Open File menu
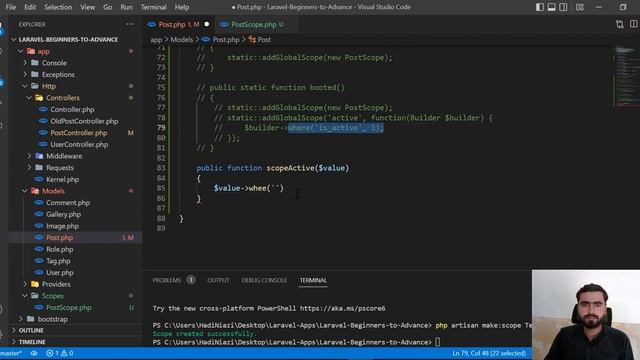640x360 pixels. coord(11,7)
